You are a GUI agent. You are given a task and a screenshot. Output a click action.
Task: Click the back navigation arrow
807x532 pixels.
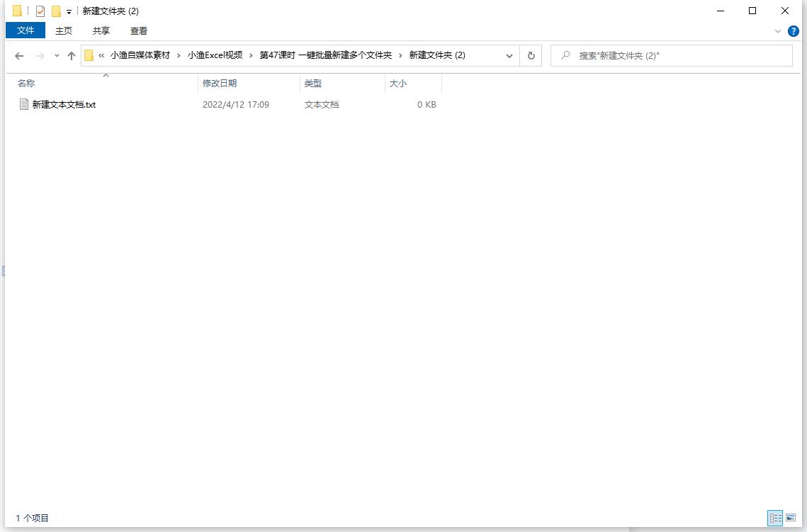[19, 55]
